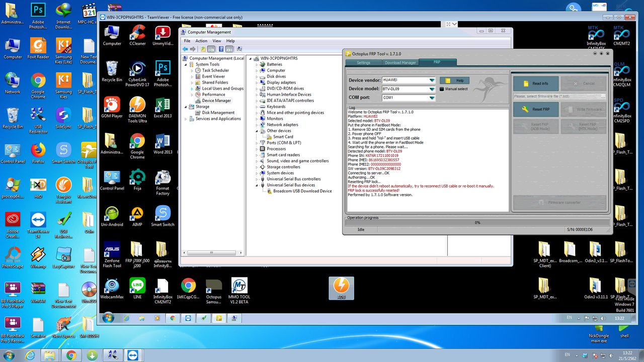Collapse Universal Serial Bus devices category
This screenshot has height=362, width=644.
tap(257, 185)
